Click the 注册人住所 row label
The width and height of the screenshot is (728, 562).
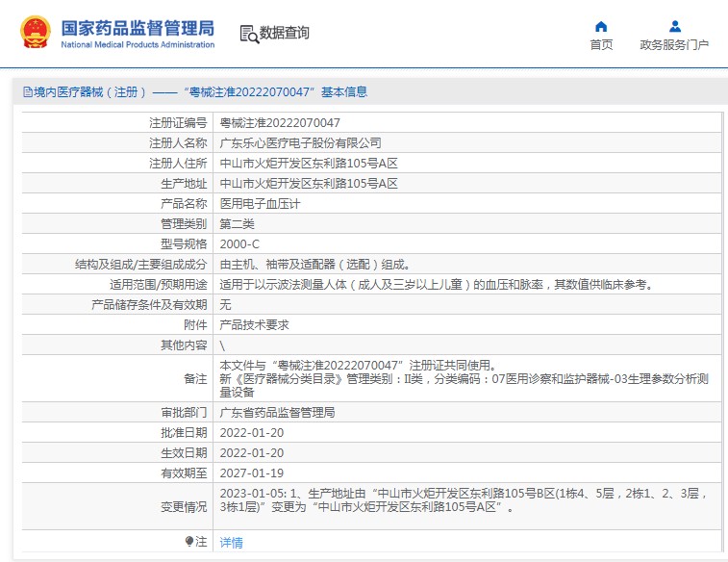point(178,163)
